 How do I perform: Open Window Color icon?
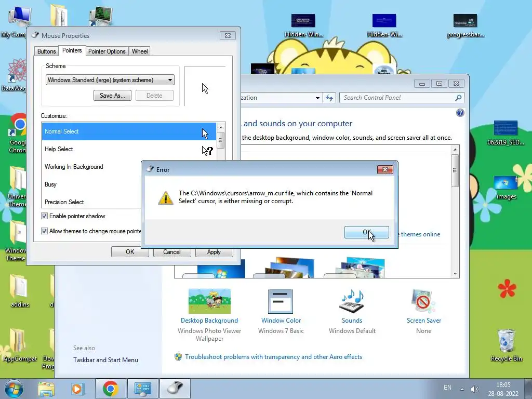pyautogui.click(x=281, y=301)
